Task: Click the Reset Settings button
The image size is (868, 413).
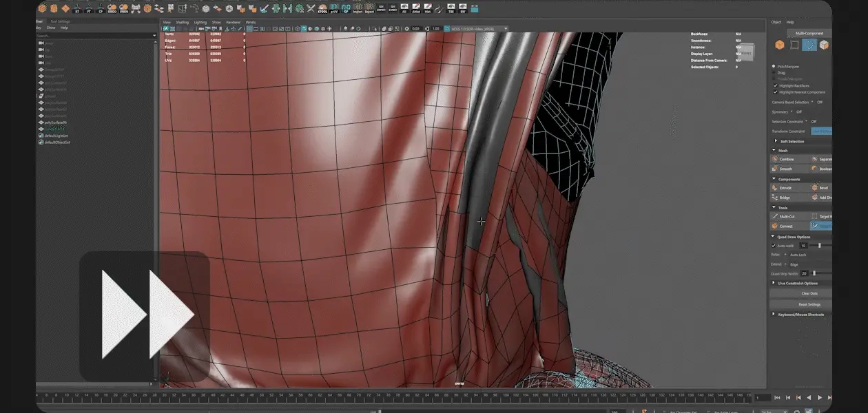Action: [809, 304]
